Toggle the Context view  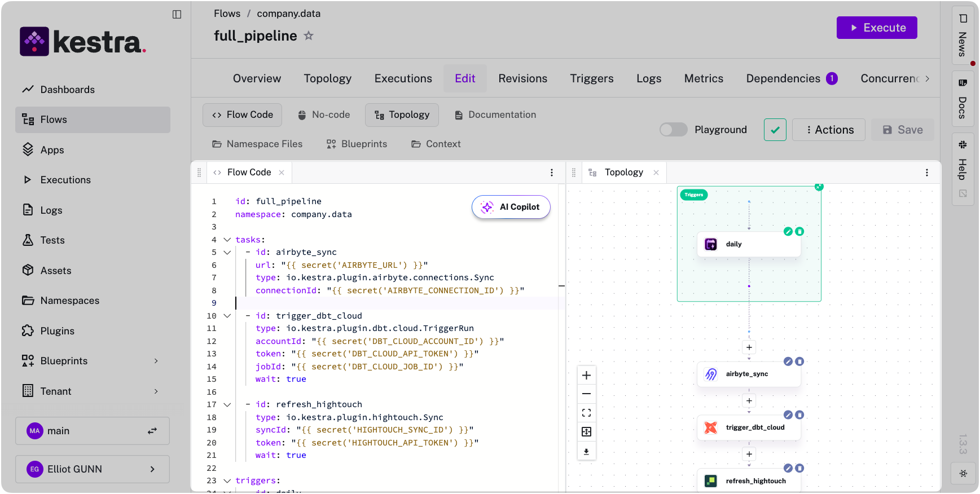(436, 144)
